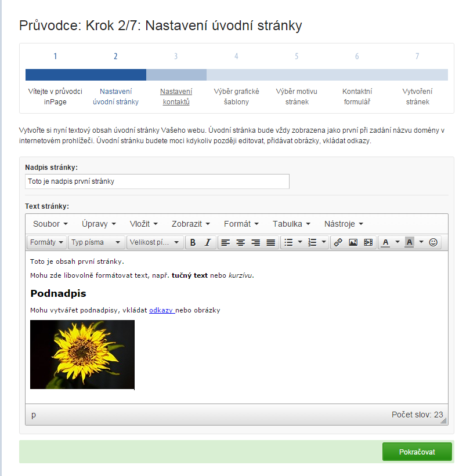The image size is (459, 476).
Task: Click the Podnadpis heading in the editor
Action: click(x=59, y=293)
